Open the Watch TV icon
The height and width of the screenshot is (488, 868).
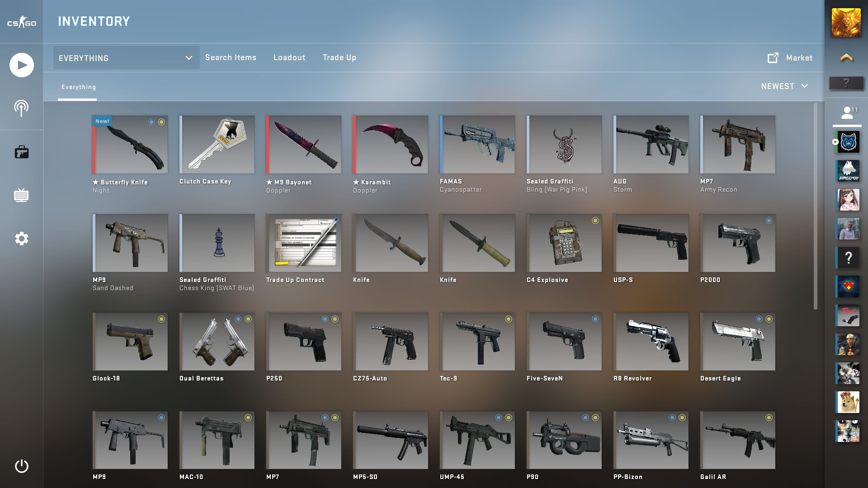tap(21, 196)
